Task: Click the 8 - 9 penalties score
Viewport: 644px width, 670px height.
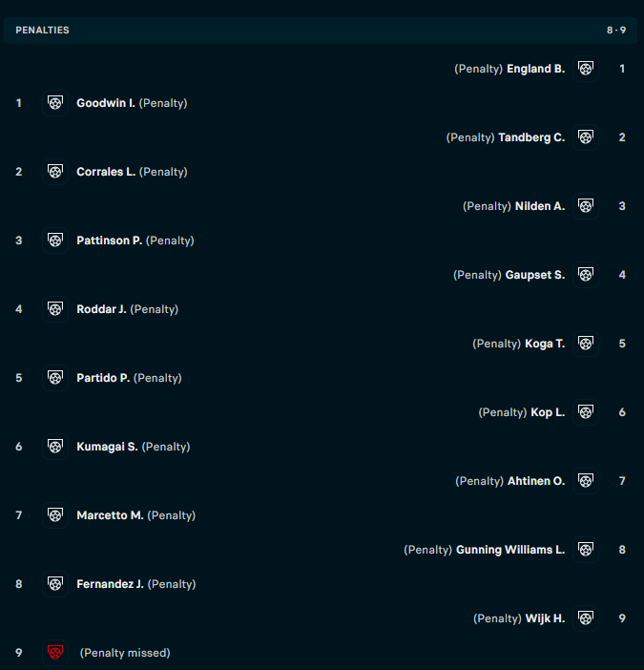Action: pos(615,31)
